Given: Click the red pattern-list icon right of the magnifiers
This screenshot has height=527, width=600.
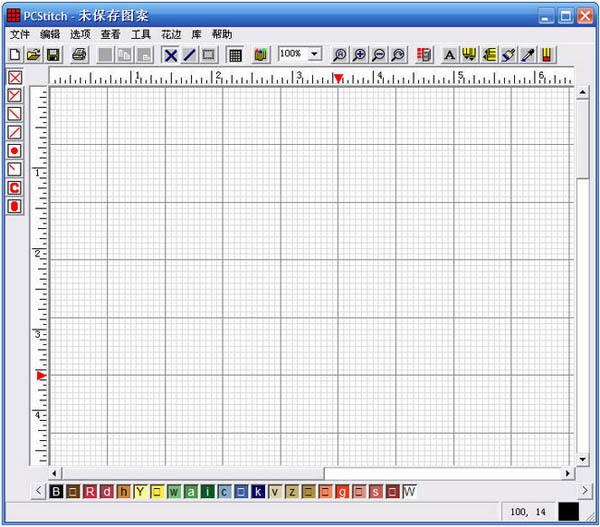Looking at the screenshot, I should [x=424, y=55].
